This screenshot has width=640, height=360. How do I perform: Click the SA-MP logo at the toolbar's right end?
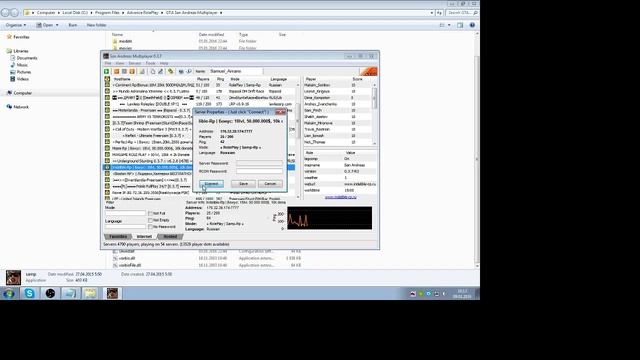coord(369,71)
